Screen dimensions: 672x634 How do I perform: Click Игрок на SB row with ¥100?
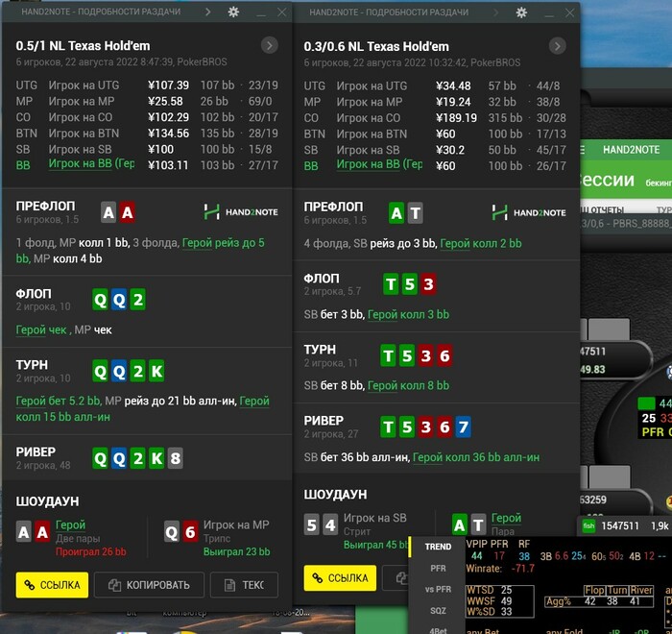[147, 149]
